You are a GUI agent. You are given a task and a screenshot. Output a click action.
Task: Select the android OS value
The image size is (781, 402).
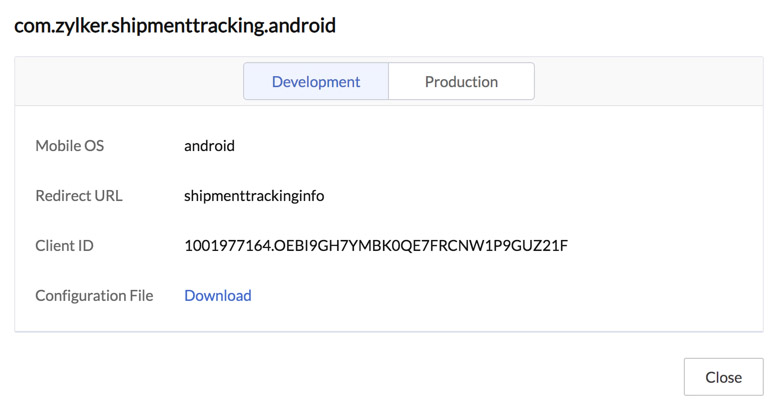(209, 145)
